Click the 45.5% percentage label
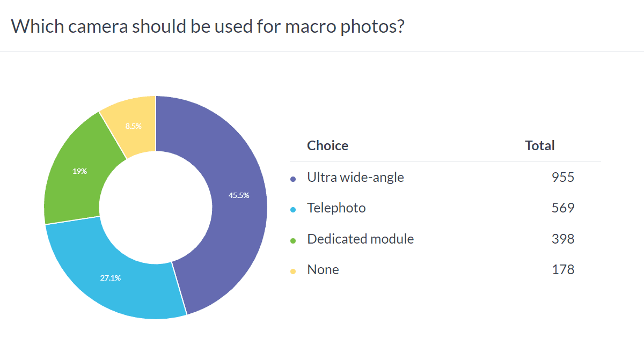Image resolution: width=644 pixels, height=338 pixels. point(239,195)
